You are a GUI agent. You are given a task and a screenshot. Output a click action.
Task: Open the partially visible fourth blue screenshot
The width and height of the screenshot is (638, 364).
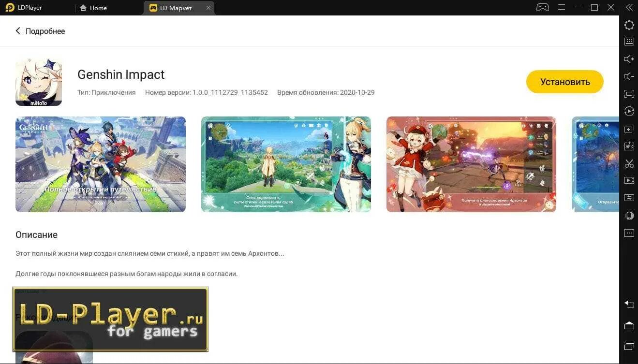click(595, 164)
